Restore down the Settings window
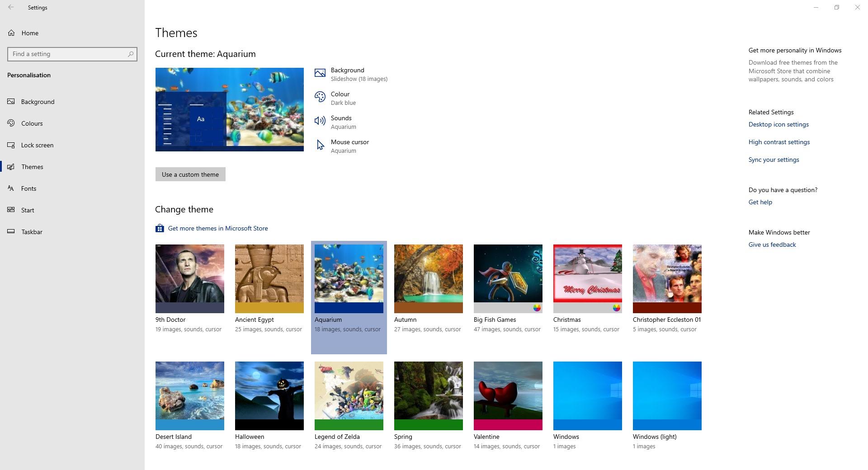The image size is (868, 470). (x=837, y=7)
